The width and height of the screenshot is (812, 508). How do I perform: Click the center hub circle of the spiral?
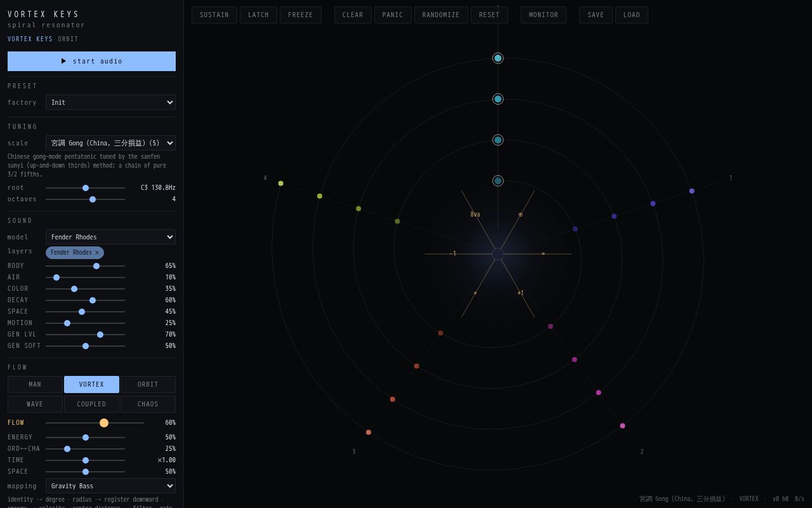tap(498, 254)
